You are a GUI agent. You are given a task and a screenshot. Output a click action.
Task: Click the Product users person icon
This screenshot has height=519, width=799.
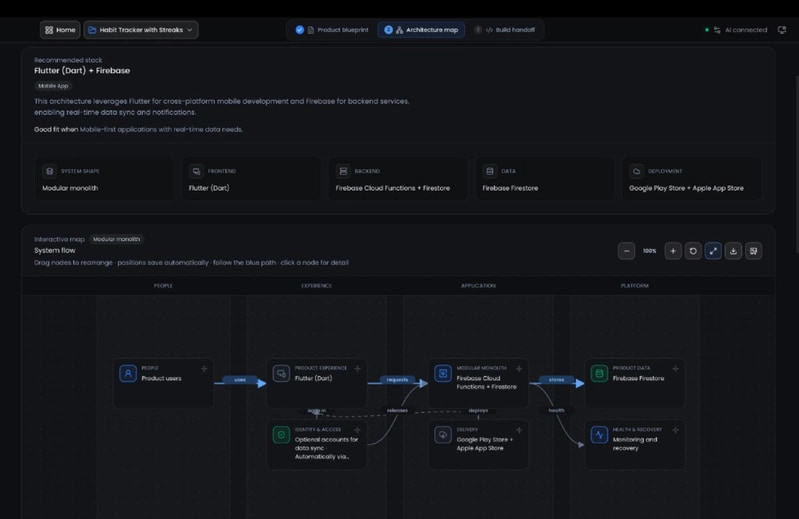click(x=128, y=373)
